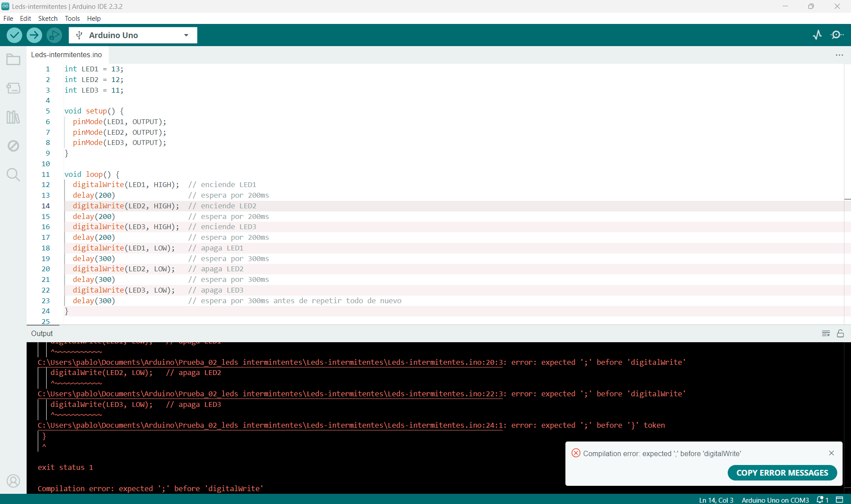
Task: Click 'digitalWrite(LED1, LOW);' on line 18
Action: pyautogui.click(x=124, y=248)
